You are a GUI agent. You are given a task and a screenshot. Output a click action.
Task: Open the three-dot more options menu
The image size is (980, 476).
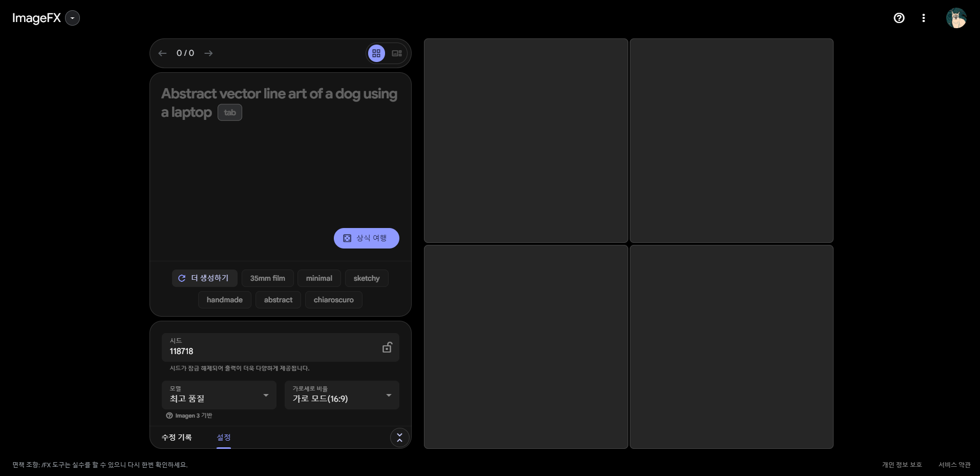924,18
